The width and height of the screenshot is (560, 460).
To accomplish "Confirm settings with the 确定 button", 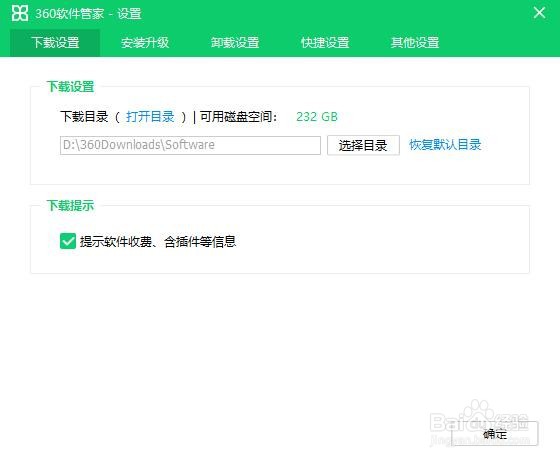I will pyautogui.click(x=495, y=434).
